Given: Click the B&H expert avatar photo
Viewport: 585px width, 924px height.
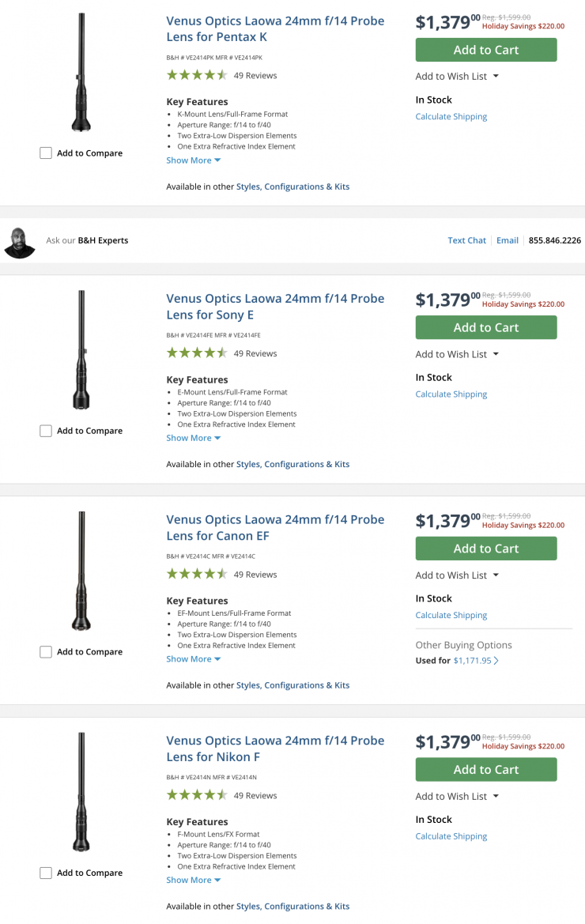Looking at the screenshot, I should click(x=20, y=241).
